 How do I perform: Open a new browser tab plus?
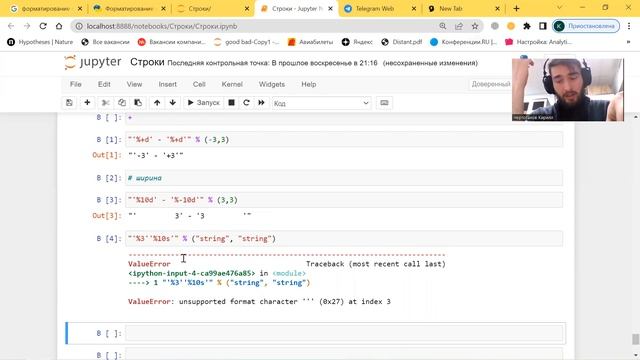(516, 9)
